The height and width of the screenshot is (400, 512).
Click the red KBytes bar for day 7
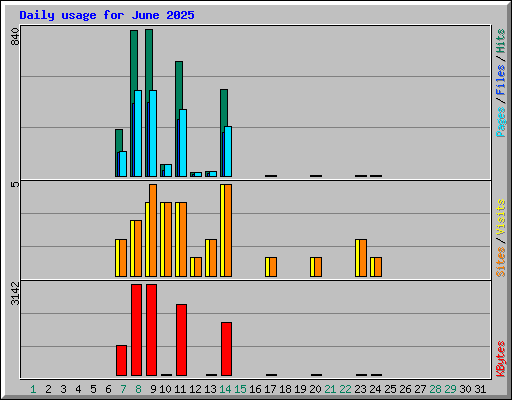point(121,360)
